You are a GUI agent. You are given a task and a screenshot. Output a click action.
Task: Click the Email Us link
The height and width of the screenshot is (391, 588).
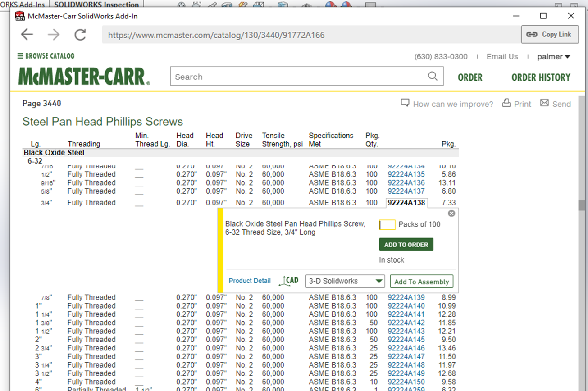tap(502, 57)
